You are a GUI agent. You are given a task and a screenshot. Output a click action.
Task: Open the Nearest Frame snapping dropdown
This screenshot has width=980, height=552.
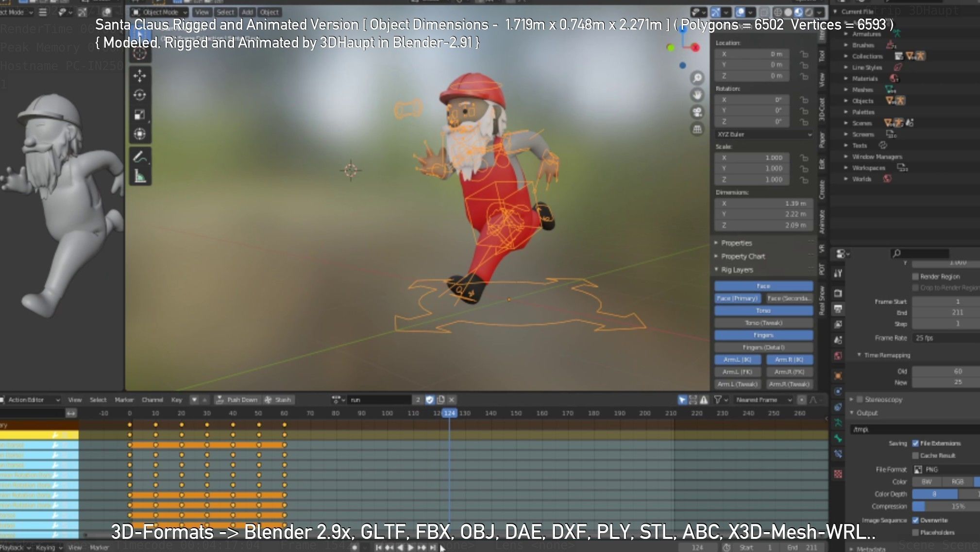pyautogui.click(x=763, y=399)
